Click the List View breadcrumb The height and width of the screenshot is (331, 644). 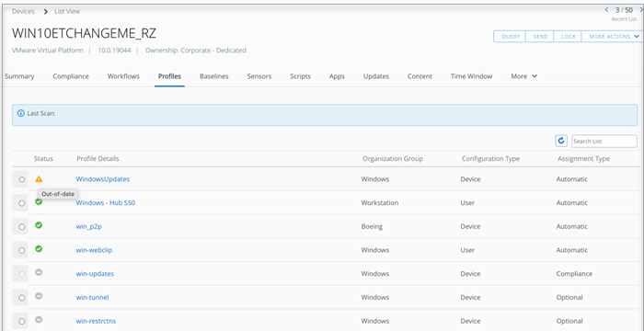[67, 12]
